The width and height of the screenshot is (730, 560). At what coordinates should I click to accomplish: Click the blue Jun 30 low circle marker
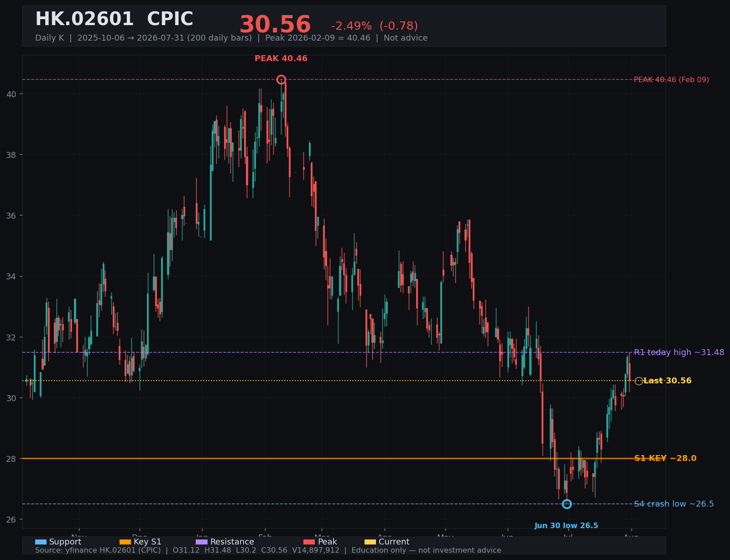pos(567,504)
